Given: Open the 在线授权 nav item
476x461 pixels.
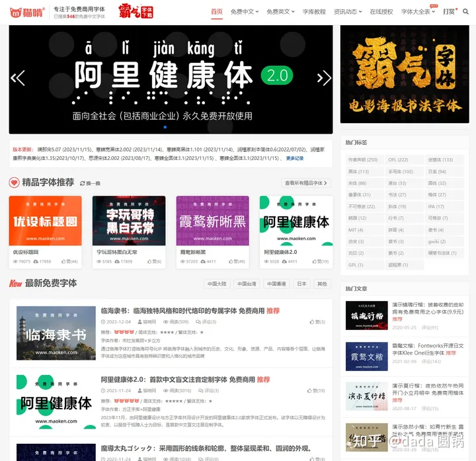Looking at the screenshot, I should (381, 11).
